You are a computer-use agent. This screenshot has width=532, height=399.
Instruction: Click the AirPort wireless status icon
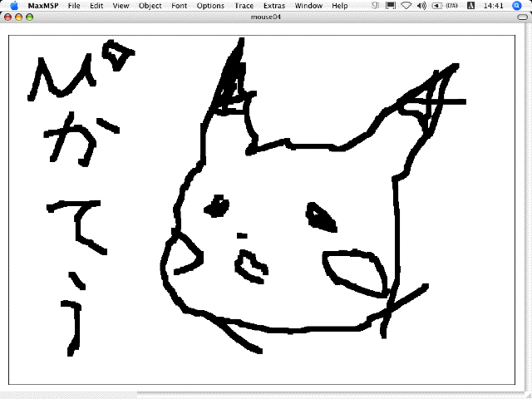(406, 6)
